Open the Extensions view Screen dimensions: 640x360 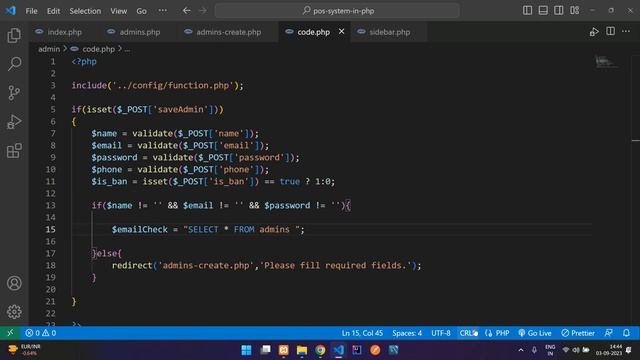tap(14, 151)
